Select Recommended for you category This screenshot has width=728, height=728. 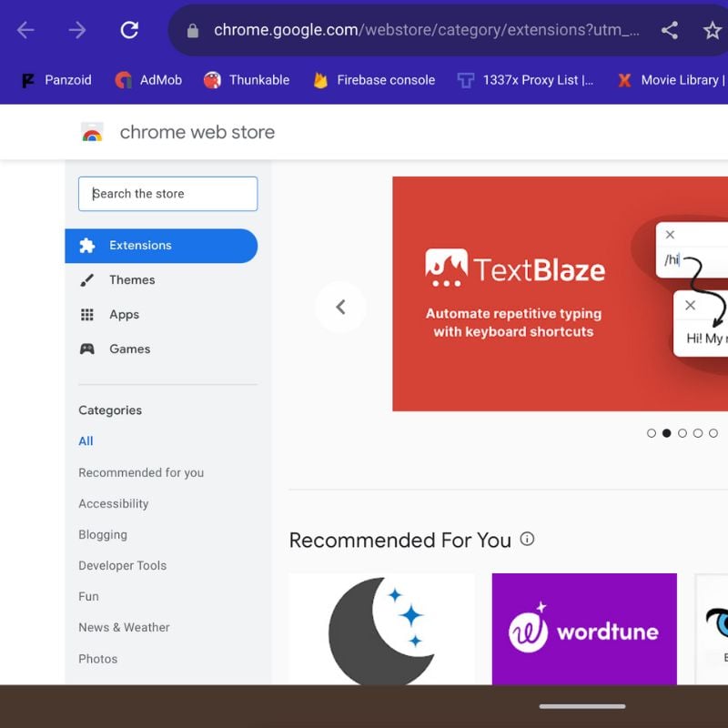(x=141, y=472)
